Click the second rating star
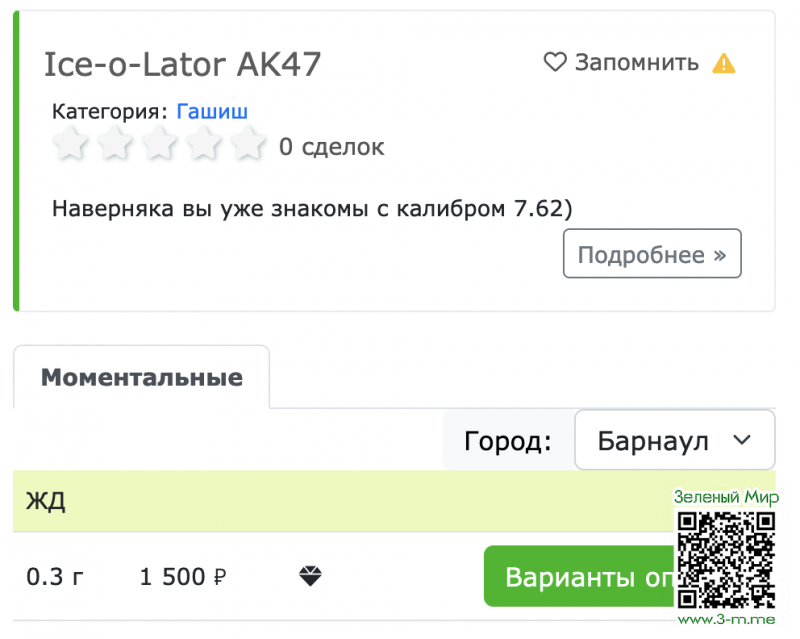 click(115, 145)
